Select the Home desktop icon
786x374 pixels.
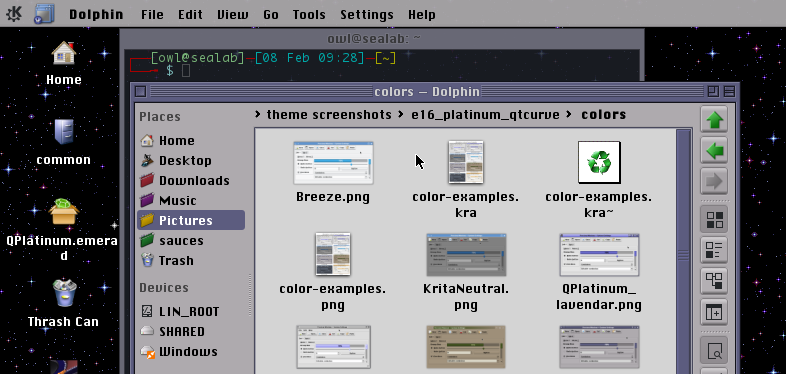coord(64,63)
